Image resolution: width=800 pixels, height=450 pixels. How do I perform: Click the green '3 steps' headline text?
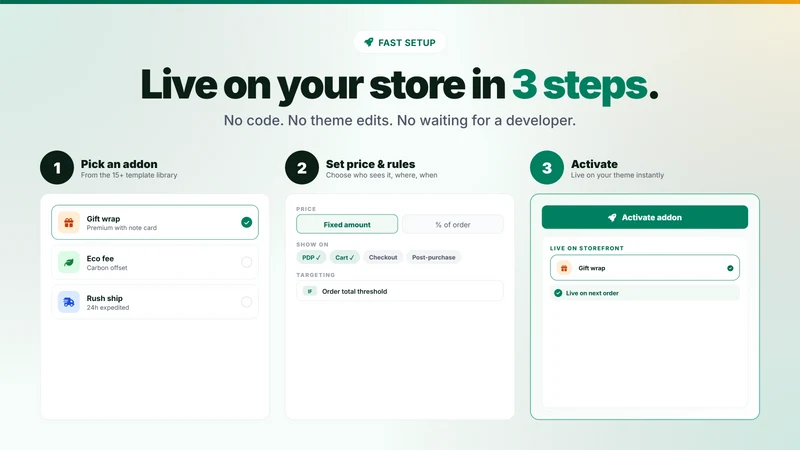click(x=580, y=85)
